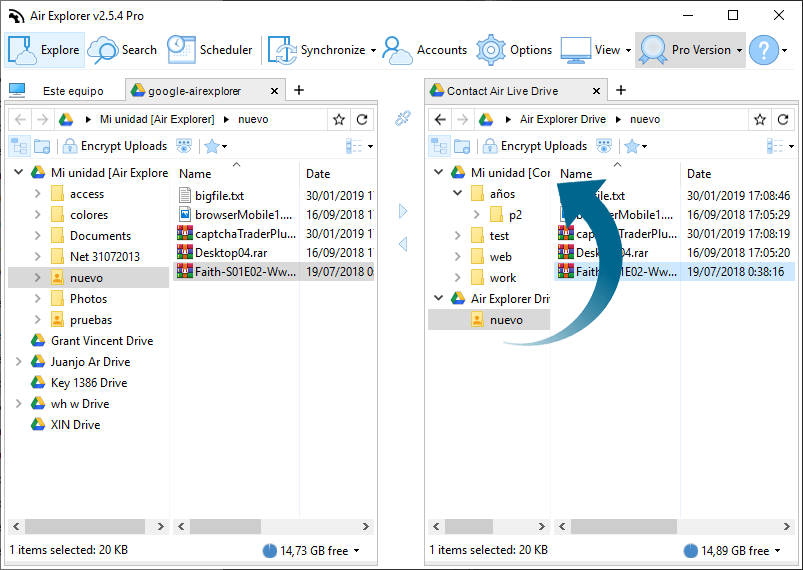Add right pane folder to favorites star
Viewport: 803px width, 570px height.
(759, 119)
